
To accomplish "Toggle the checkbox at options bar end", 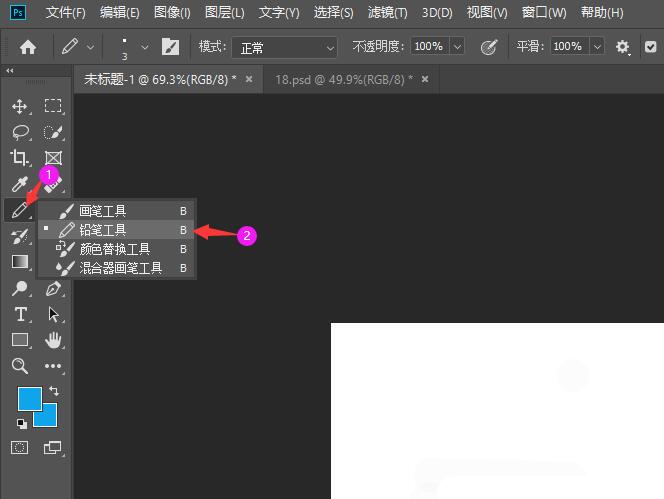I will (x=650, y=47).
